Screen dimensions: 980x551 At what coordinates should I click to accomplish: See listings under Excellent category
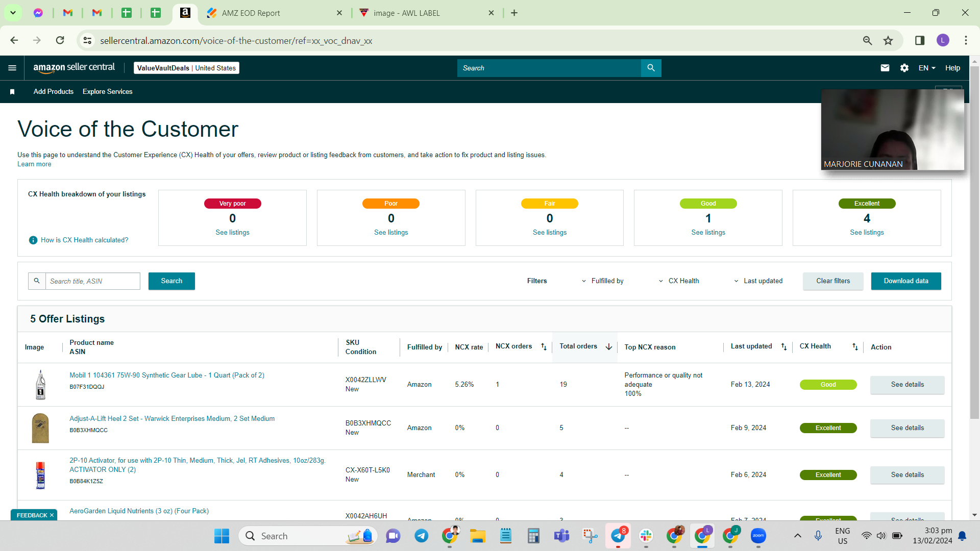point(867,233)
